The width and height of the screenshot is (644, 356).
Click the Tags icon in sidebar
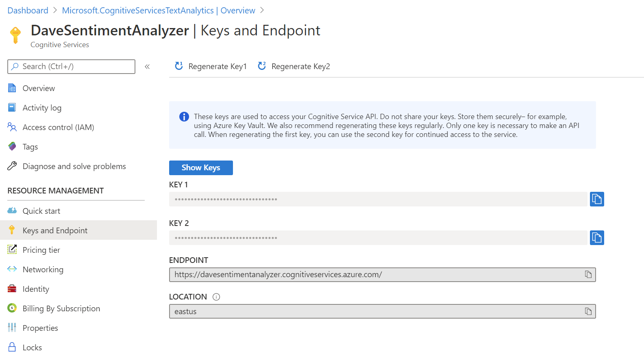(x=12, y=146)
